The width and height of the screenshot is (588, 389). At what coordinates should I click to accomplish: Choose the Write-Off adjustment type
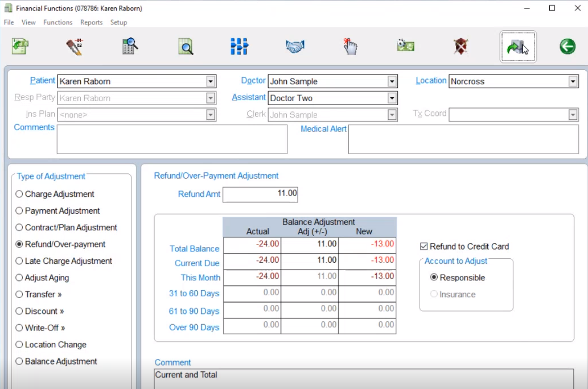19,328
